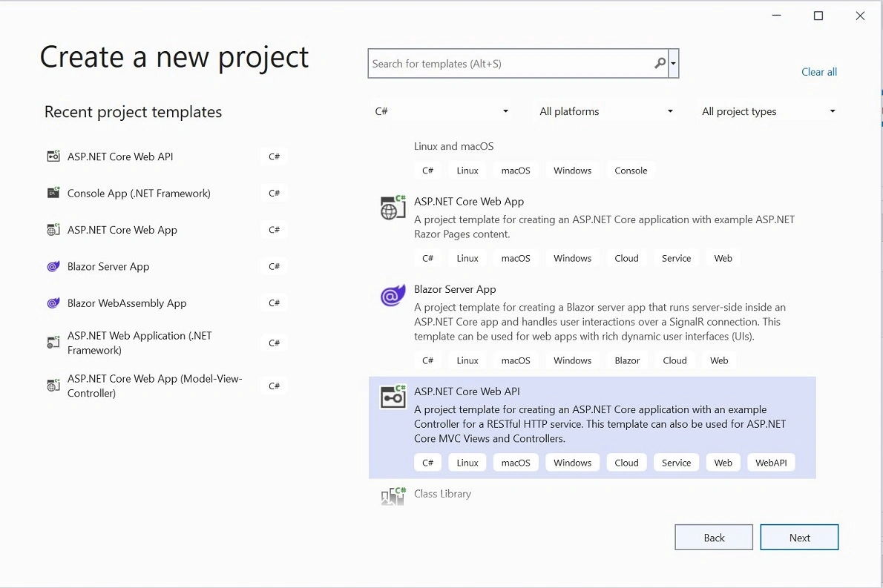This screenshot has width=883, height=588.
Task: Click the Windows tag under Linux and macOS
Action: tap(572, 171)
